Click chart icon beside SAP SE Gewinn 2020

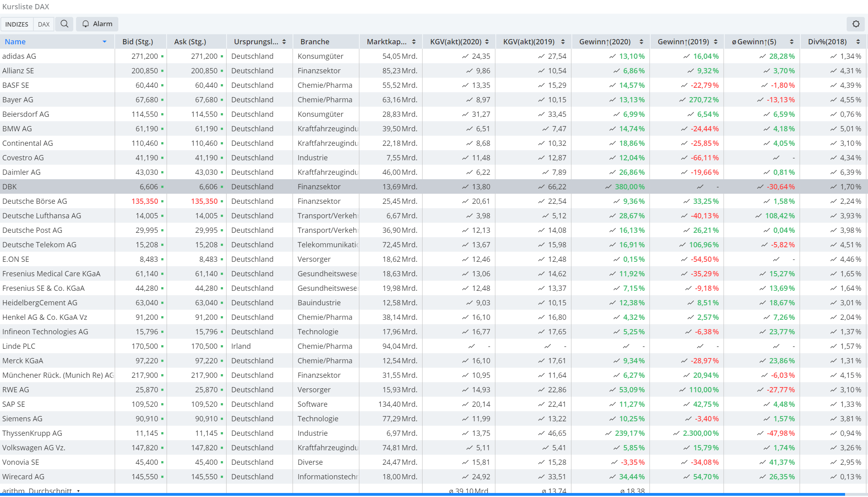pyautogui.click(x=612, y=404)
